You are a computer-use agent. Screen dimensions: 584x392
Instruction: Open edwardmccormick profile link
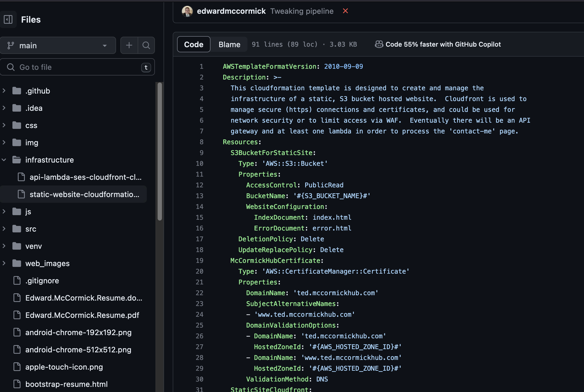pyautogui.click(x=231, y=11)
